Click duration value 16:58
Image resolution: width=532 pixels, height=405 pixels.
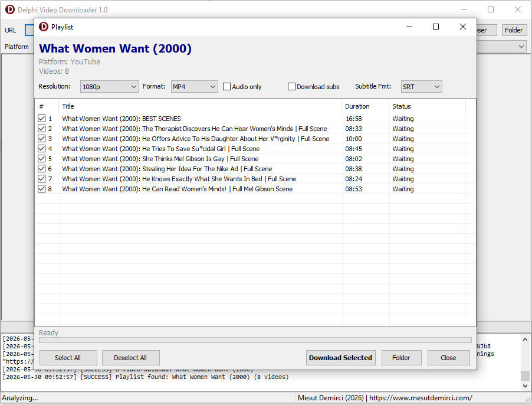point(353,119)
